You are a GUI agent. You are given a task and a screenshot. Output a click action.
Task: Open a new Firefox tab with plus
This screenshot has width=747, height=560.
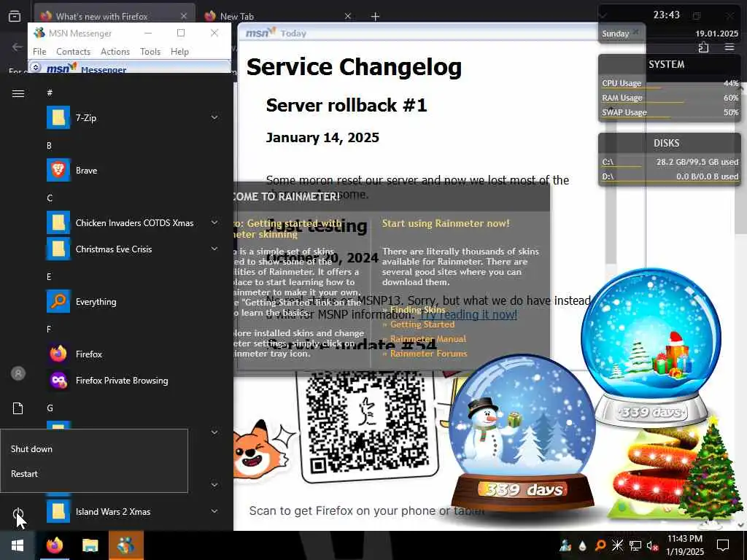point(376,17)
